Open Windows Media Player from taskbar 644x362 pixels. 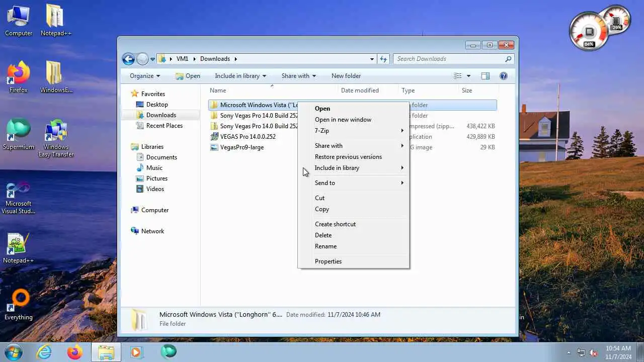(136, 352)
